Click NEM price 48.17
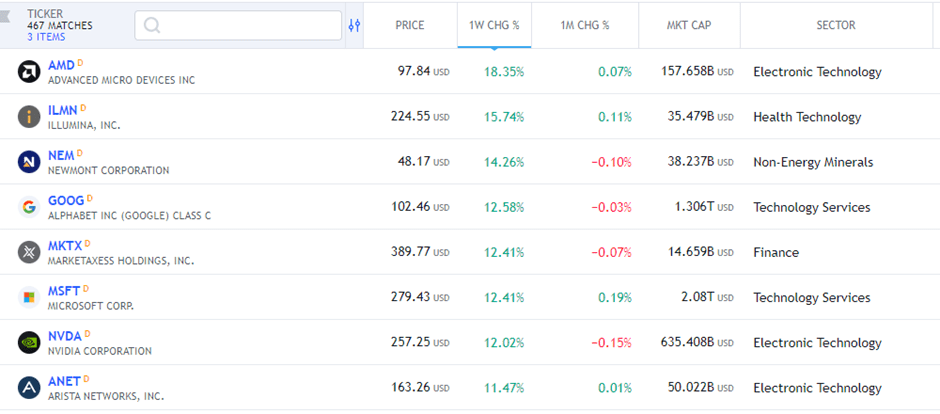The image size is (940, 414). point(414,162)
